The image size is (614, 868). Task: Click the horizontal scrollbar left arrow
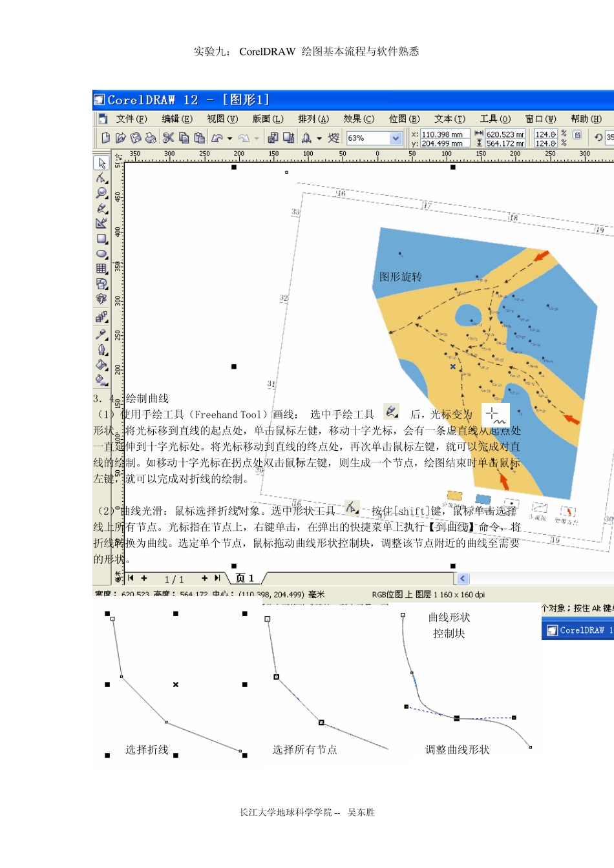(x=463, y=579)
